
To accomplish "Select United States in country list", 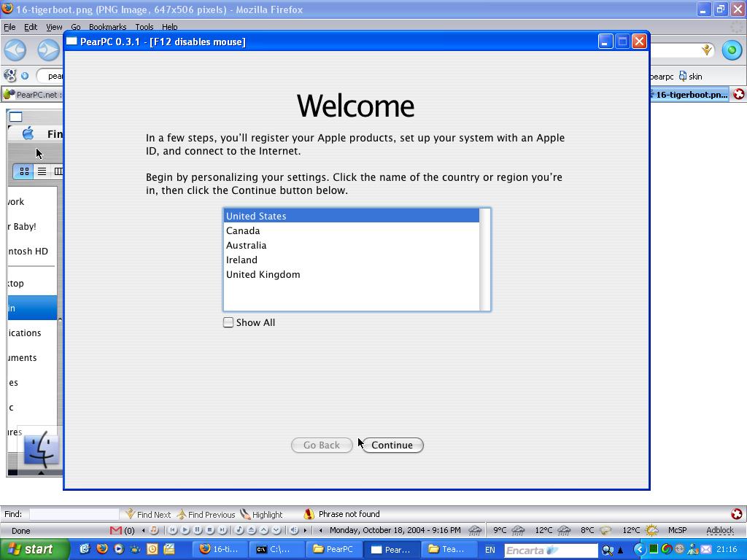I will [351, 216].
